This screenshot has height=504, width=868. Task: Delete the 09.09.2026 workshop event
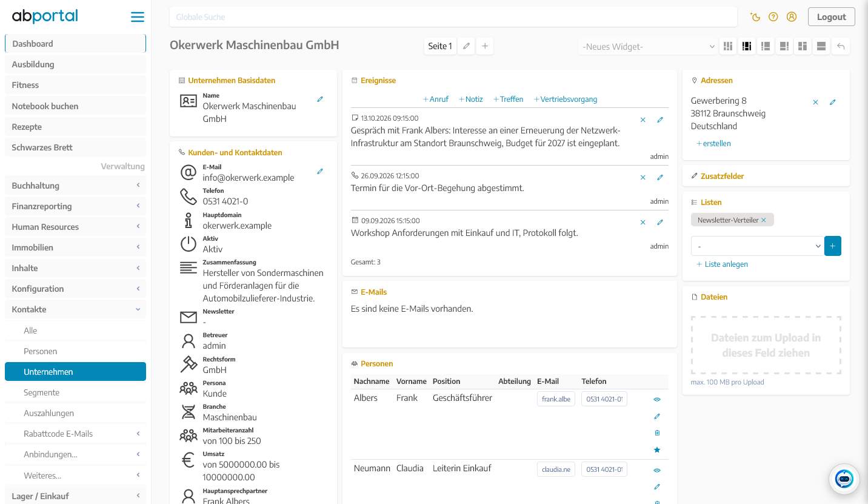(x=643, y=223)
